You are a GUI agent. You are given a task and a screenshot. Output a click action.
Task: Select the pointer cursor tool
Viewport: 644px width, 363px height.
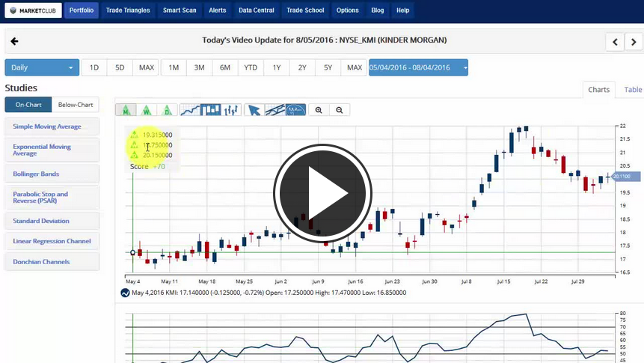(254, 110)
